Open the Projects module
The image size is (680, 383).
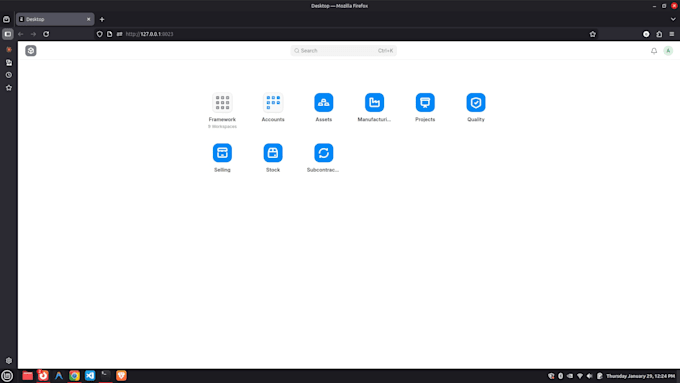425,103
